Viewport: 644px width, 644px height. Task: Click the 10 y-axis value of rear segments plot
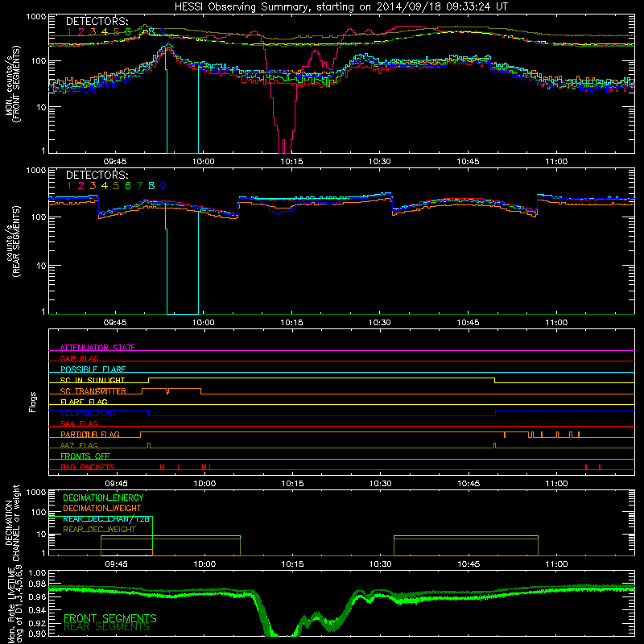(41, 266)
